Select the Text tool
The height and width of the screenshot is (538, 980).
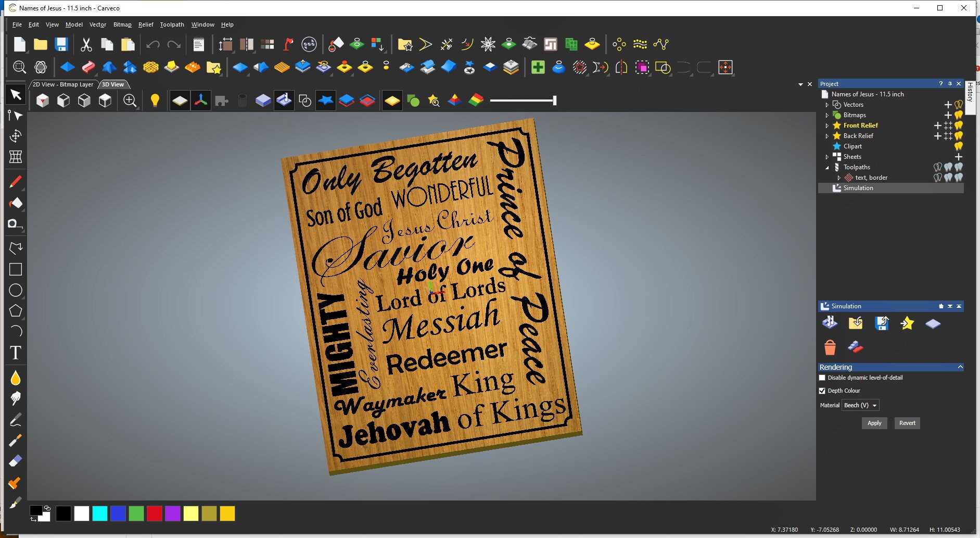[15, 353]
